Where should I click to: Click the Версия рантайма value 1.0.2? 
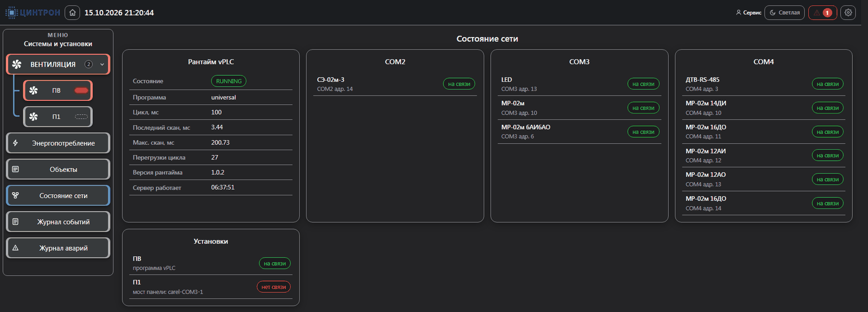218,173
